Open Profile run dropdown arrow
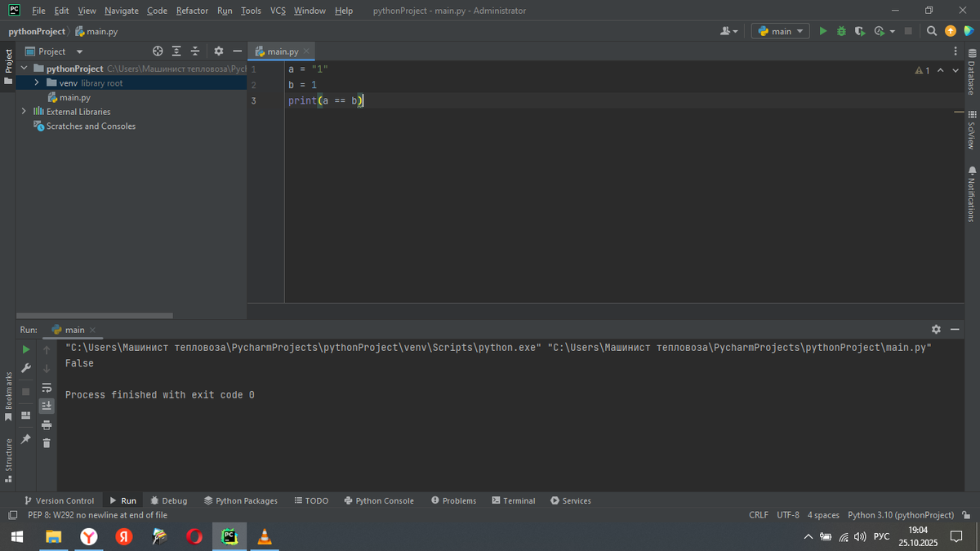980x551 pixels. pos(892,31)
